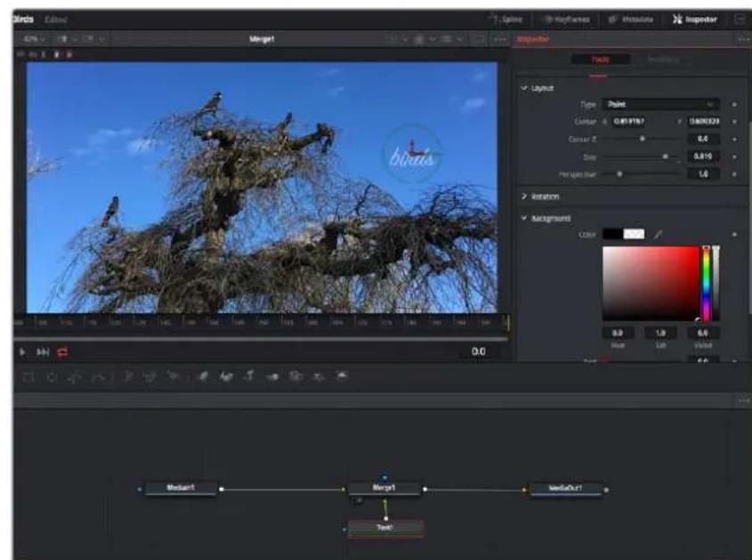Click the Hue value field

click(618, 333)
